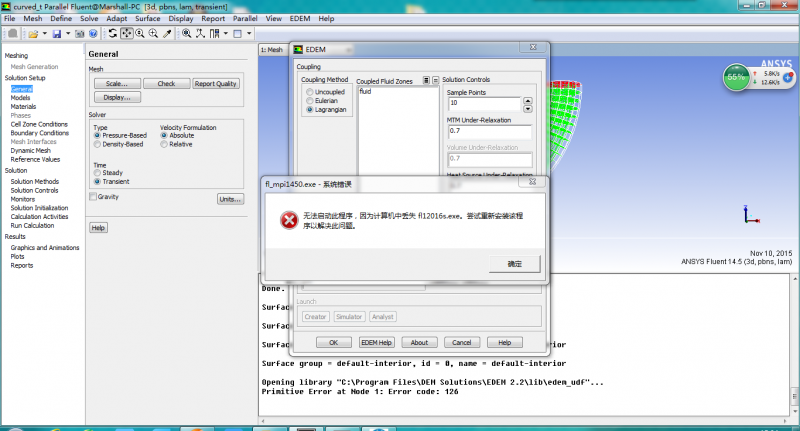The height and width of the screenshot is (431, 800).
Task: Select the zoom out magnifier icon
Action: click(140, 33)
